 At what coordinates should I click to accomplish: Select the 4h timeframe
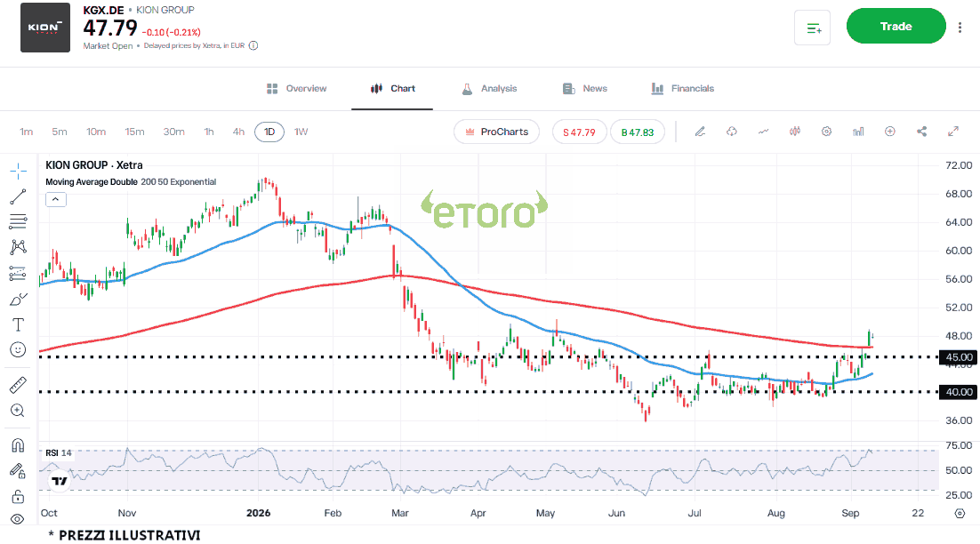click(238, 132)
